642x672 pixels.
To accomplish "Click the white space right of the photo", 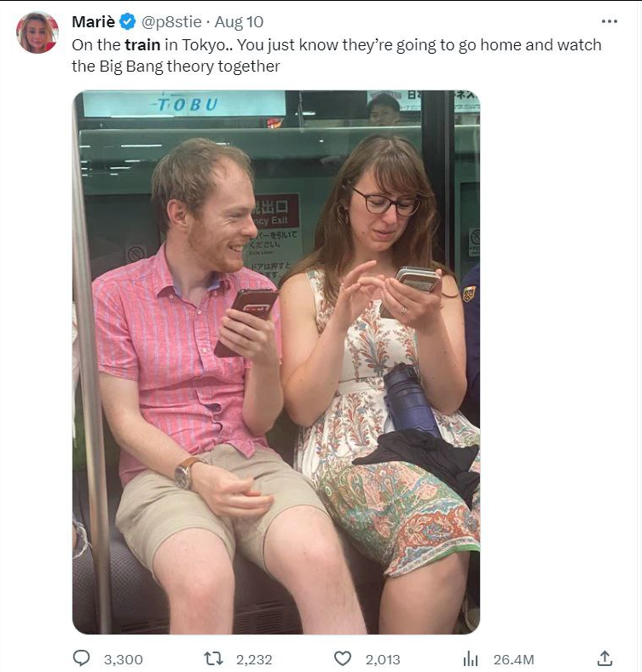I will click(557, 362).
